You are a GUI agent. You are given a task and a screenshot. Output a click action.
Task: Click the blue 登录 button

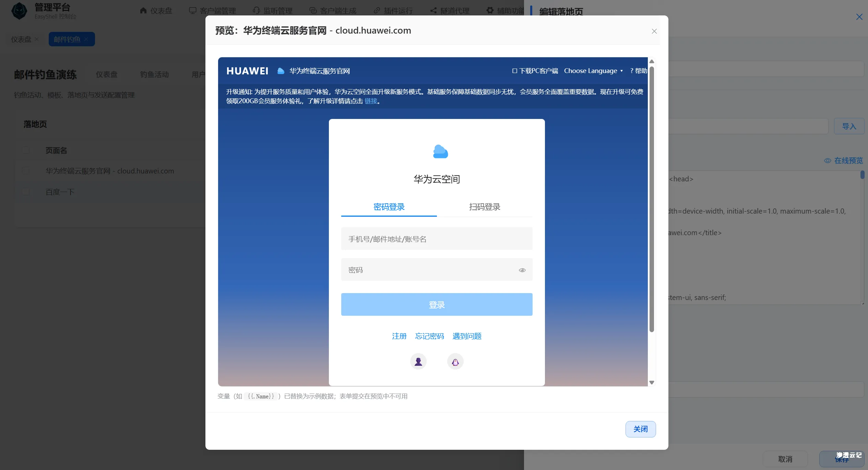(x=437, y=304)
